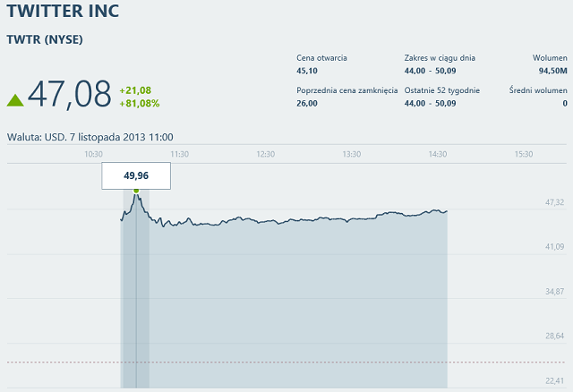Select the 15:30 time axis label
Screen dimensions: 573x392
tap(524, 154)
